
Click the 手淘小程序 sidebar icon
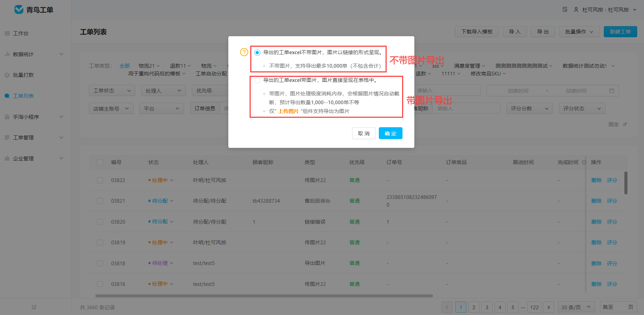click(7, 117)
